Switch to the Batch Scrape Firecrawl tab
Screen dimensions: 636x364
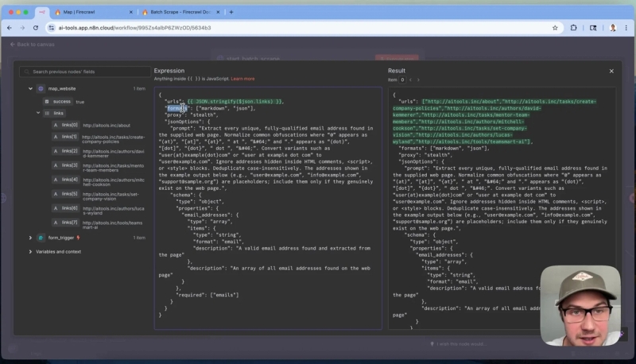[179, 12]
